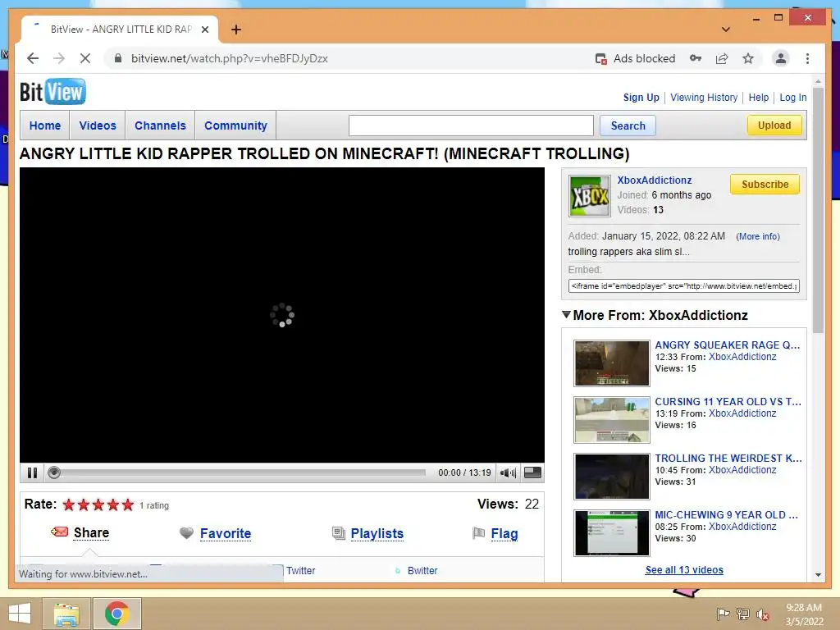Click the embed code text field

pos(683,286)
